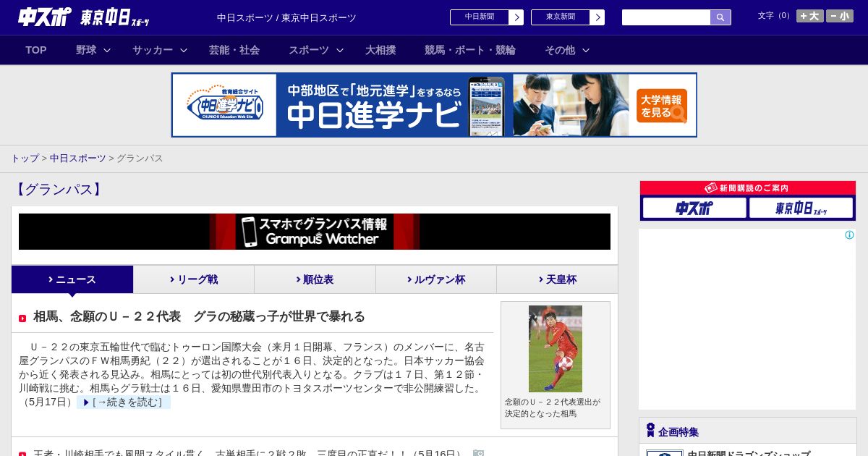The height and width of the screenshot is (456, 868).
Task: Open the photo of 相馬 kicking ball
Action: [556, 349]
